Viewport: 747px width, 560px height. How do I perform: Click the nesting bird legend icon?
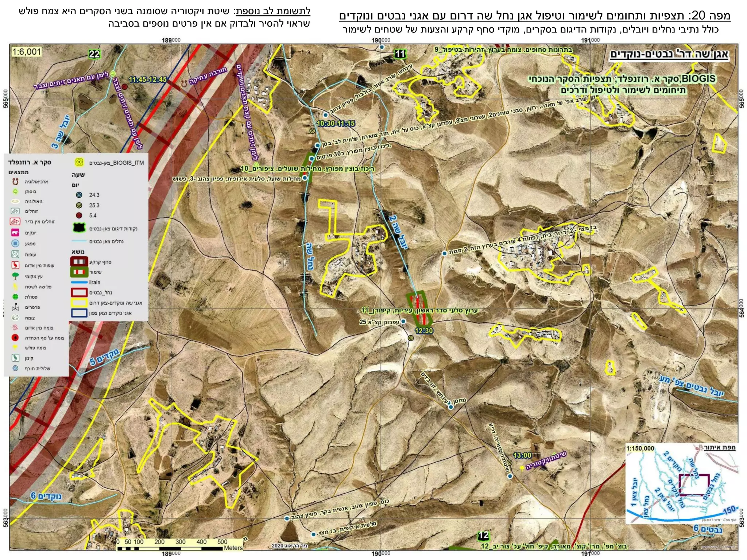coord(15,358)
